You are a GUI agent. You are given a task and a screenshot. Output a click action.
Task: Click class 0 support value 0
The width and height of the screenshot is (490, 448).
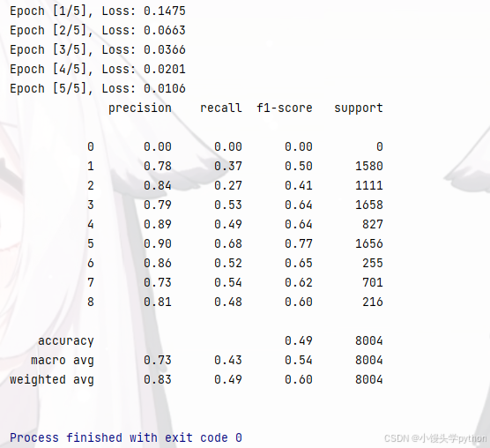tap(380, 147)
